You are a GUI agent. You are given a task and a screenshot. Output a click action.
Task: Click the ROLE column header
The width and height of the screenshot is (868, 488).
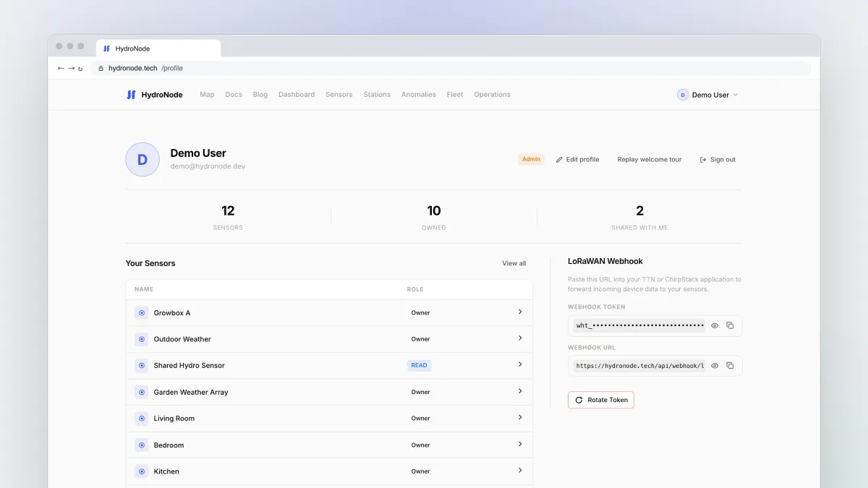click(x=415, y=289)
